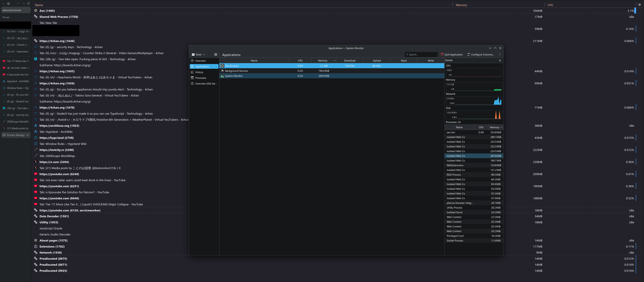This screenshot has height=282, width=644.
Task: Select the 'Utility Process' row in Details list
Action: pyautogui.click(x=474, y=208)
